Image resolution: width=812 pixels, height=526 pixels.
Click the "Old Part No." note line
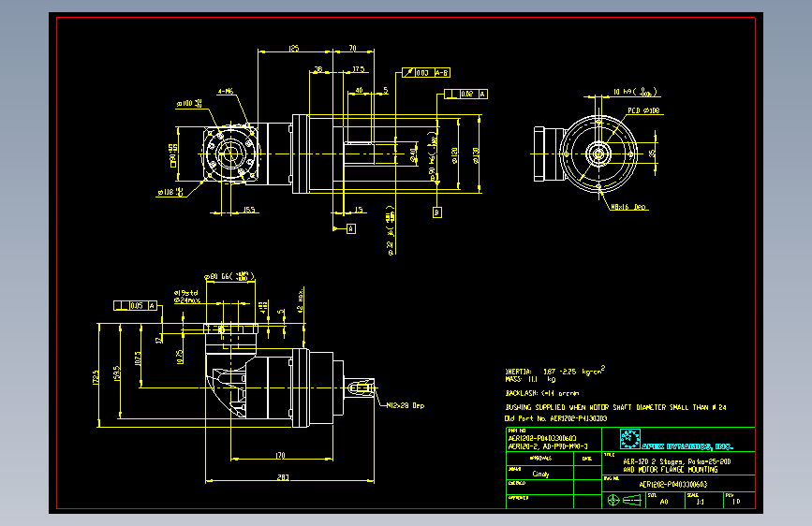pyautogui.click(x=555, y=418)
